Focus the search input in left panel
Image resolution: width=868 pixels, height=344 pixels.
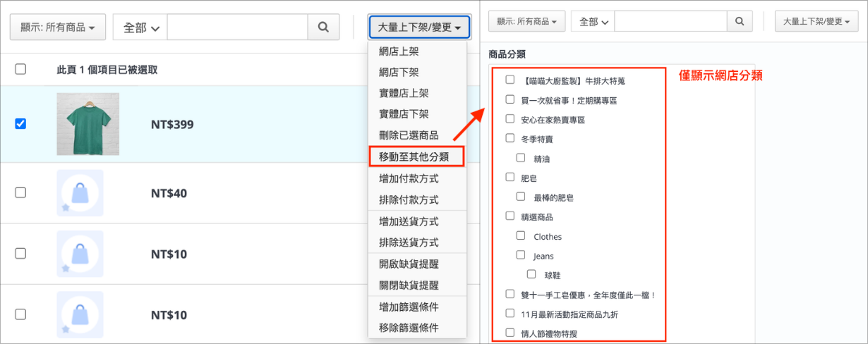[x=238, y=27]
